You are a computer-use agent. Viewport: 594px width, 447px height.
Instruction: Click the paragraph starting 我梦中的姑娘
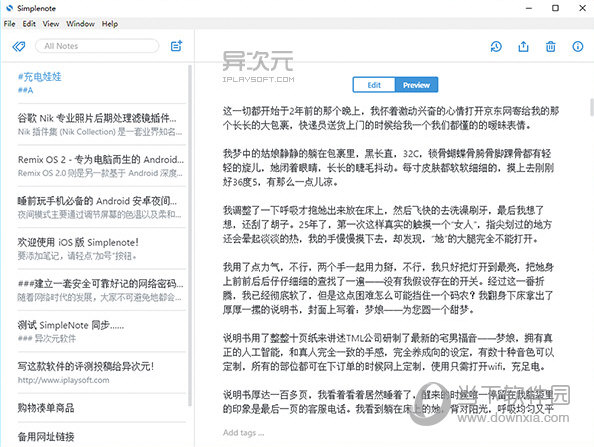(388, 167)
